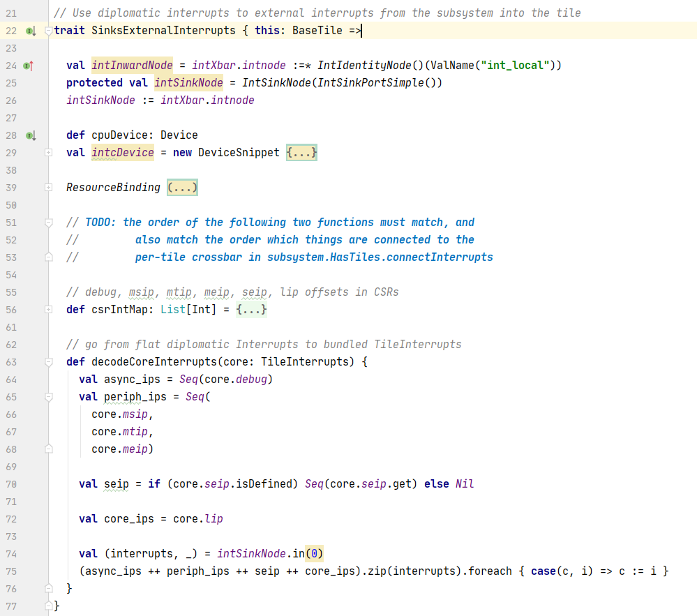
Task: Click the csrIntMap definition name
Action: click(x=119, y=309)
